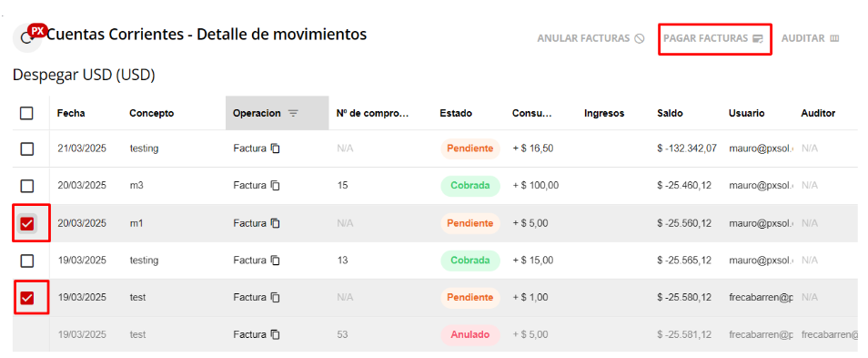Copy icon in the Anulado test row

coord(275,334)
